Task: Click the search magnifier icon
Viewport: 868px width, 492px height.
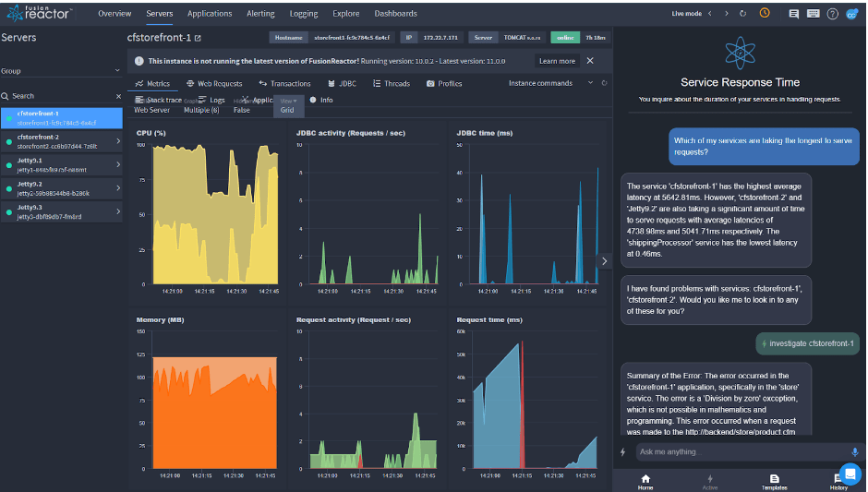Action: click(x=5, y=96)
